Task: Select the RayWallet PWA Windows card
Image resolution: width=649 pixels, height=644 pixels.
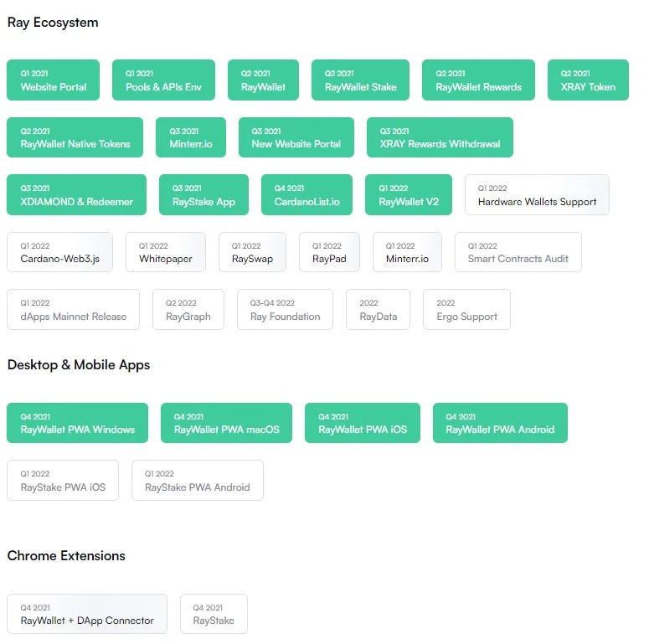Action: [77, 423]
